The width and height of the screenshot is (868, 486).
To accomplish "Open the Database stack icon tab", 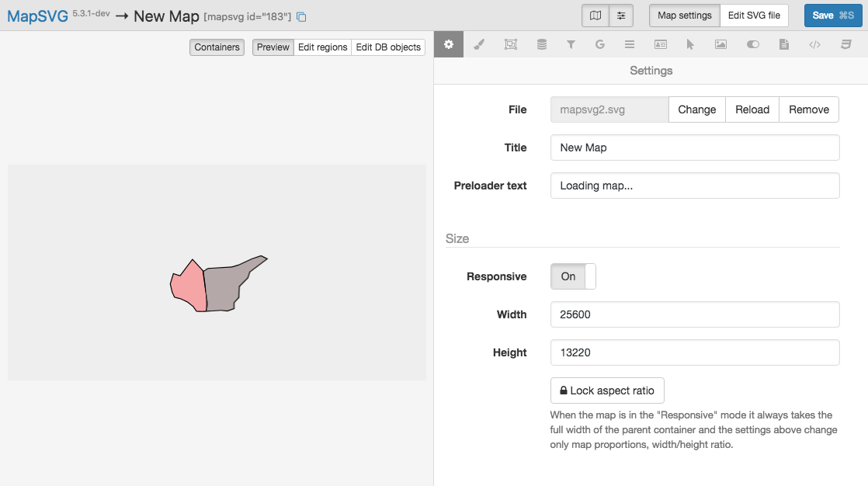I will click(541, 44).
